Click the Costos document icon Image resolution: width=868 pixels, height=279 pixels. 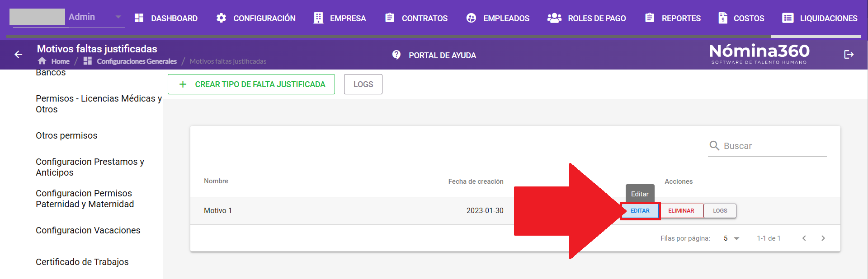tap(723, 18)
